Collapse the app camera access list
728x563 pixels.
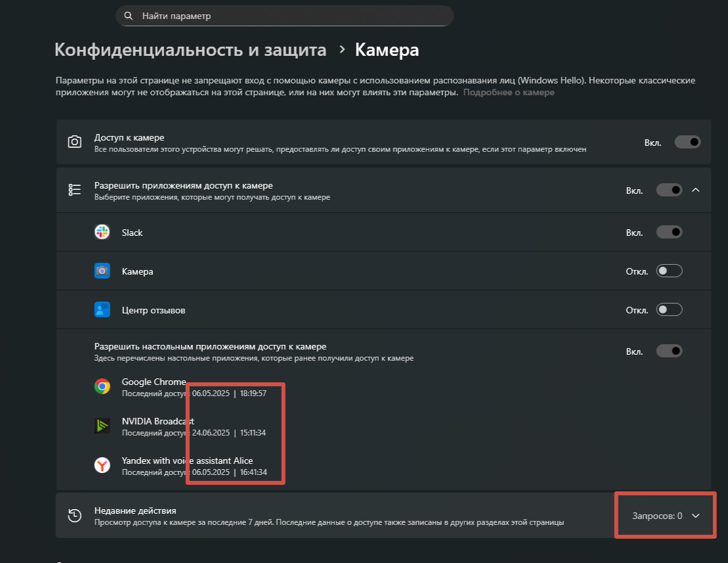[696, 190]
